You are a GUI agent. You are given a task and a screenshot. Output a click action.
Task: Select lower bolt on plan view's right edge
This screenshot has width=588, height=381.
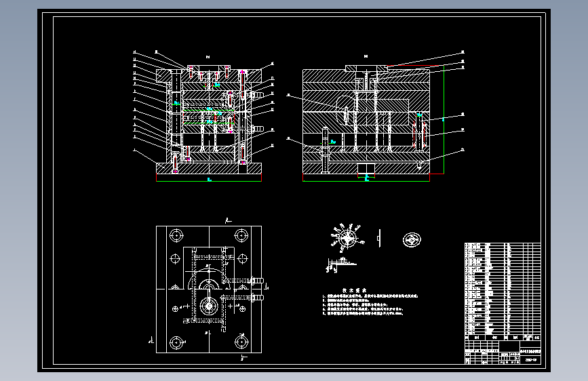tap(256, 298)
